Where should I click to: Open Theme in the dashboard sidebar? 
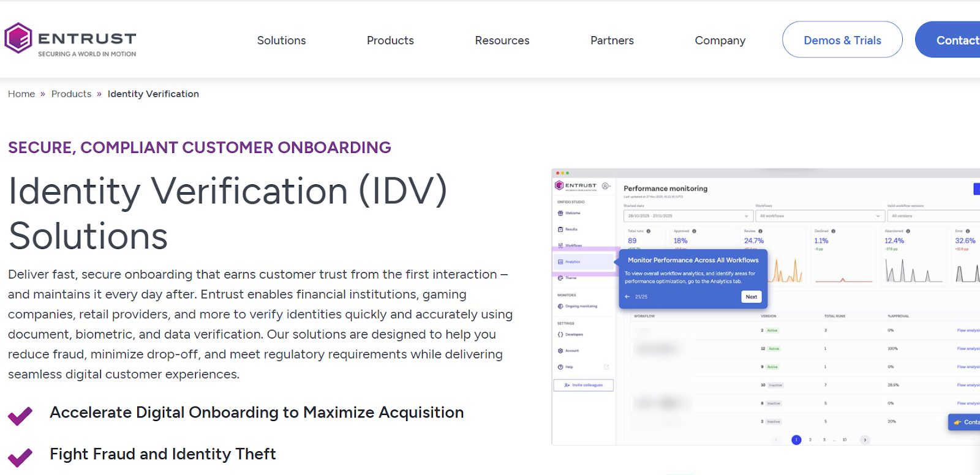[567, 278]
